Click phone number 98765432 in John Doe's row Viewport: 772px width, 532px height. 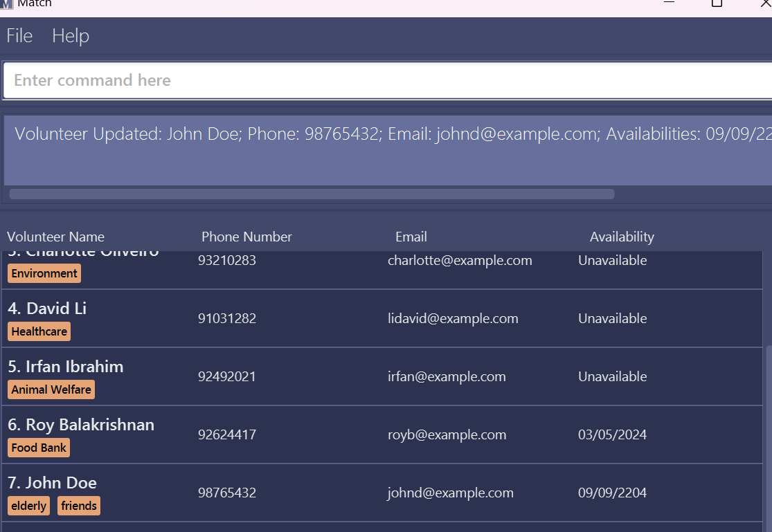coord(227,493)
